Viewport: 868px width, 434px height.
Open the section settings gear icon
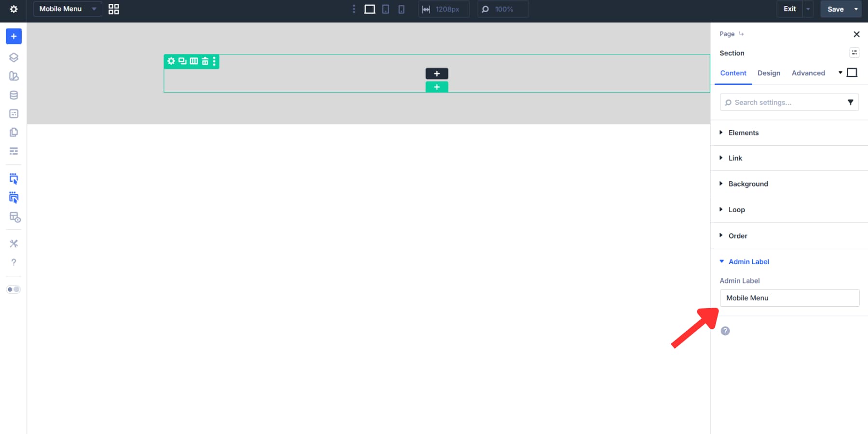click(x=171, y=61)
